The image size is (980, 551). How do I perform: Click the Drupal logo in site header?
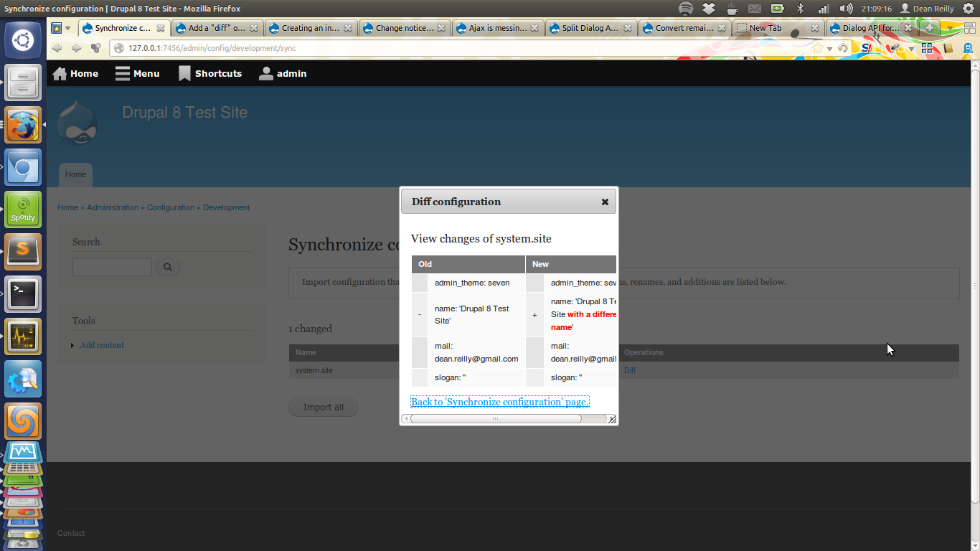(77, 123)
